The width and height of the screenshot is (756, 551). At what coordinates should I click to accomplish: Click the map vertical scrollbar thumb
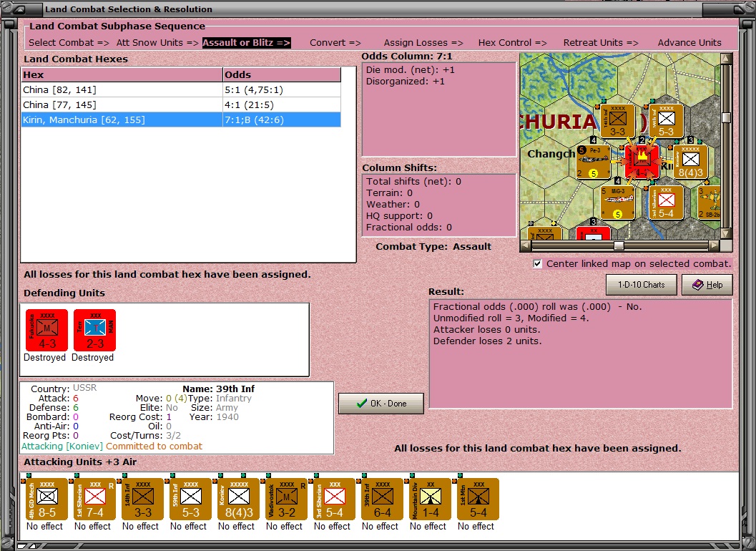coord(726,117)
